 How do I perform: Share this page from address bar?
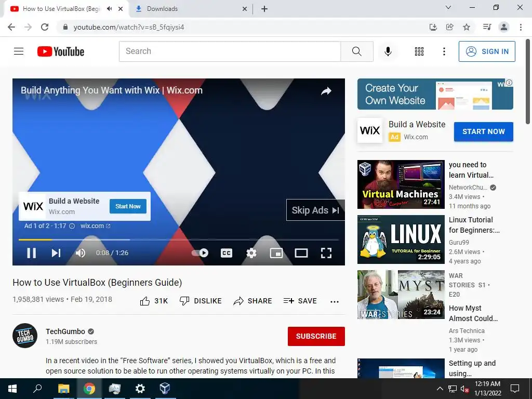click(x=450, y=27)
